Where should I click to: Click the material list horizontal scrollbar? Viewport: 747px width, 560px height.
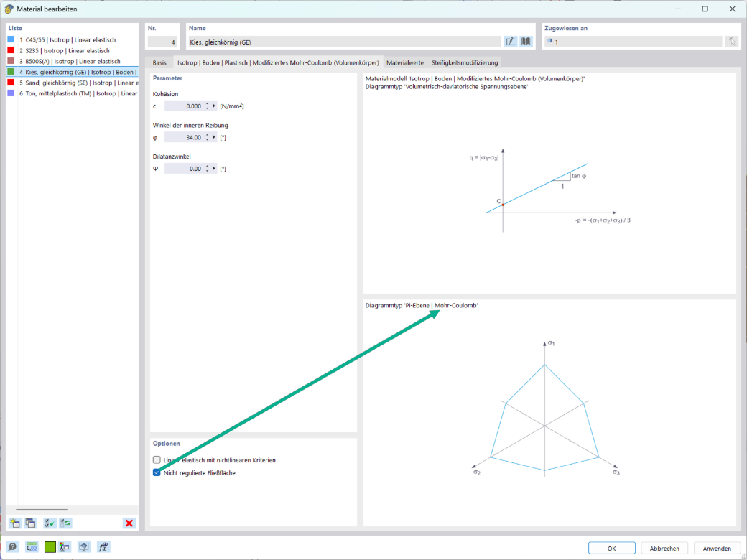[42, 510]
